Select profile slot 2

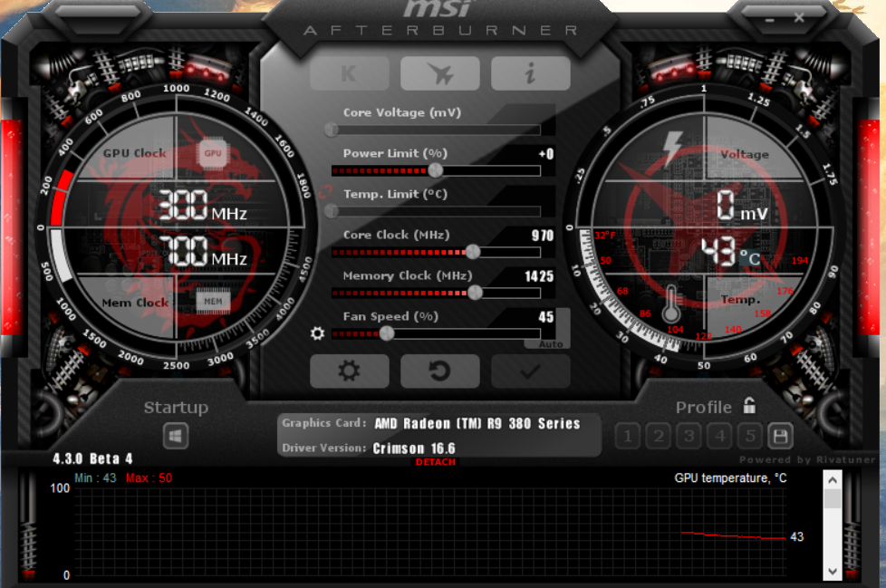(x=659, y=436)
